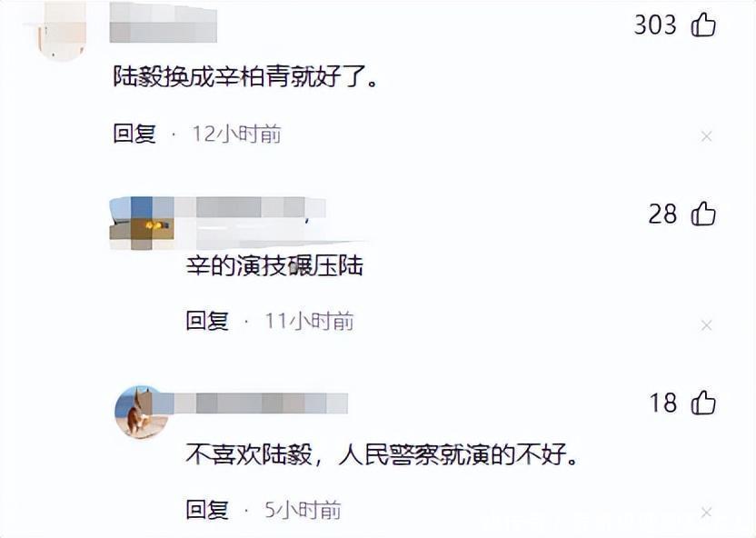The width and height of the screenshot is (756, 538).
Task: Reply to the 陆毅换成辛柏青就好了 comment
Action: [134, 134]
